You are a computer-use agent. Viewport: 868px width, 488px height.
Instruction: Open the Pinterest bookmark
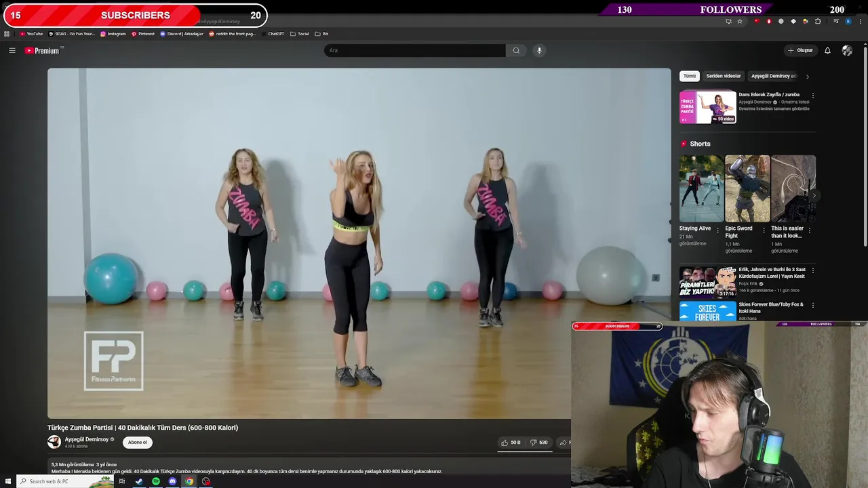(x=143, y=34)
